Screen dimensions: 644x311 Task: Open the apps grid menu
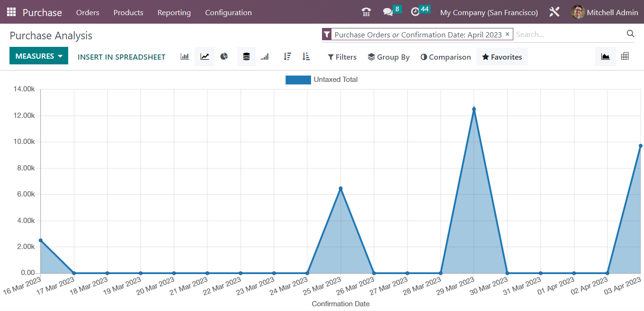click(11, 11)
